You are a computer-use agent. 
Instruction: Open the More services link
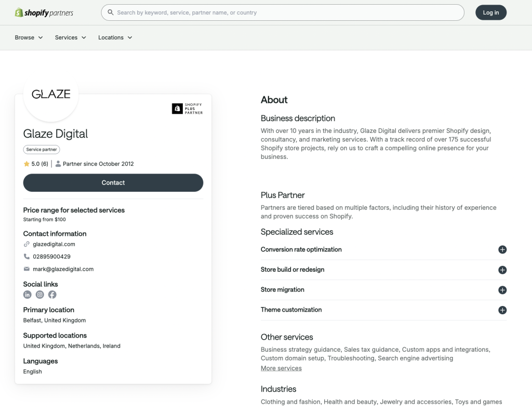pos(281,368)
